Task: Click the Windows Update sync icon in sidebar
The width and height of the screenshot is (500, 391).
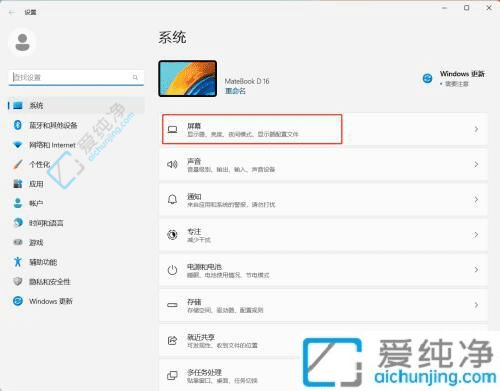Action: click(x=18, y=301)
